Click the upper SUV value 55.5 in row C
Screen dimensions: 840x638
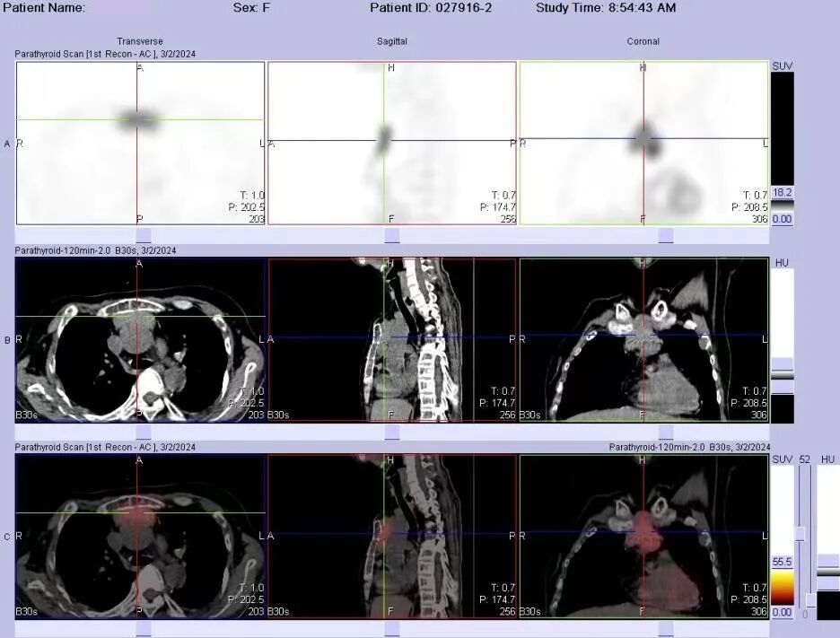click(783, 562)
